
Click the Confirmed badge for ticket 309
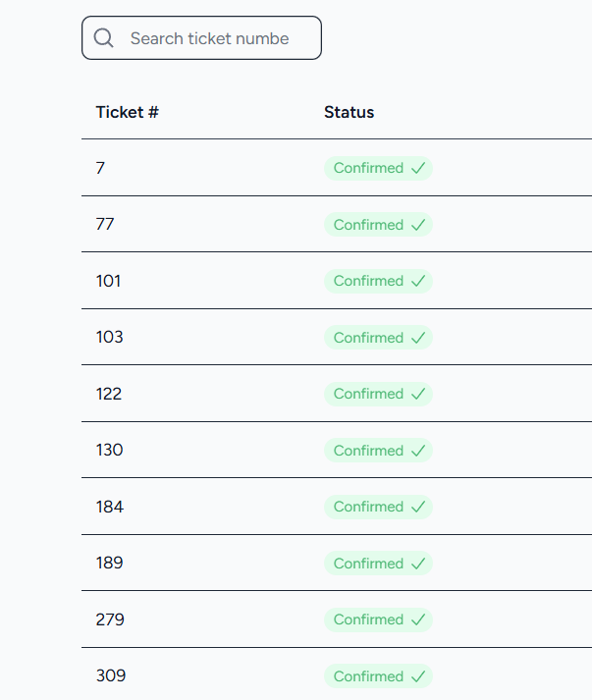(378, 676)
